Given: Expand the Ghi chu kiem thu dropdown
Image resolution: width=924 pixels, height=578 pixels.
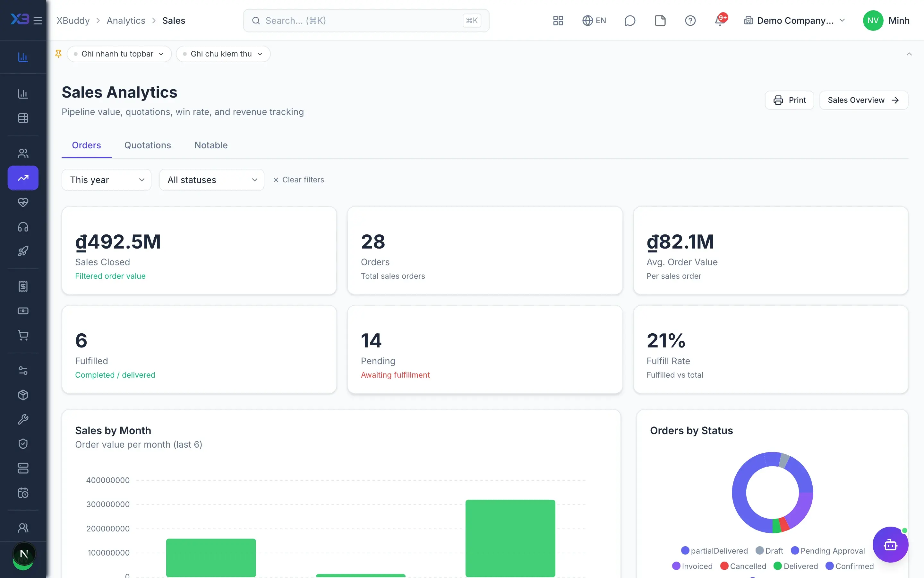Looking at the screenshot, I should pos(223,54).
